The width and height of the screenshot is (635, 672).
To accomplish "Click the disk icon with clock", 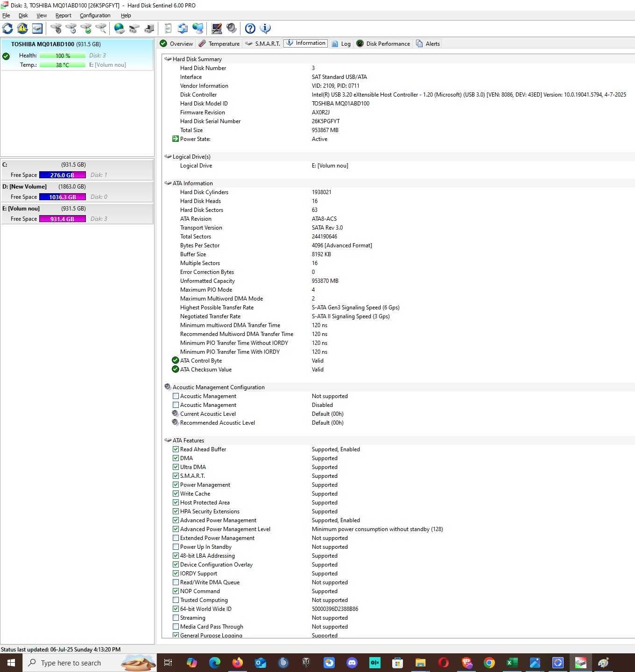I will 71,28.
